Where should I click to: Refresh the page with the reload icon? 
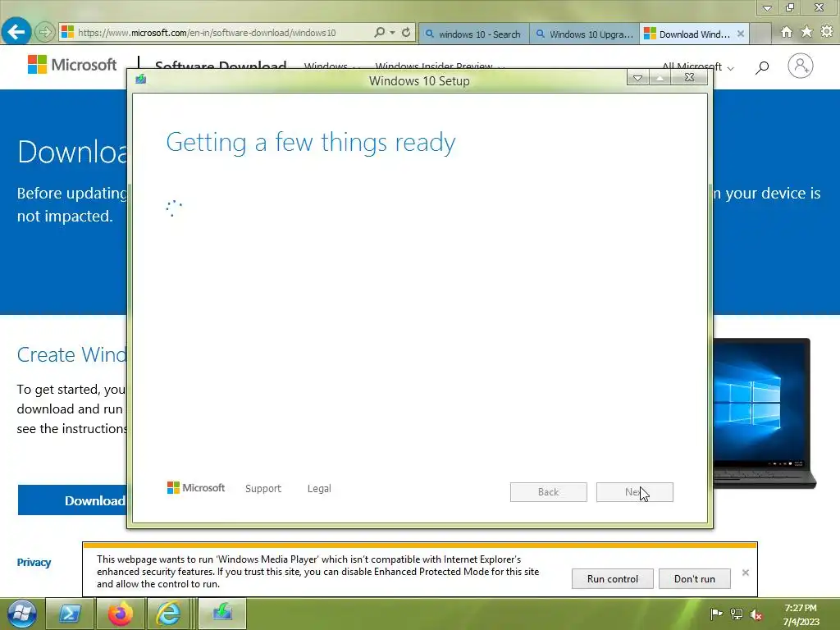point(406,32)
